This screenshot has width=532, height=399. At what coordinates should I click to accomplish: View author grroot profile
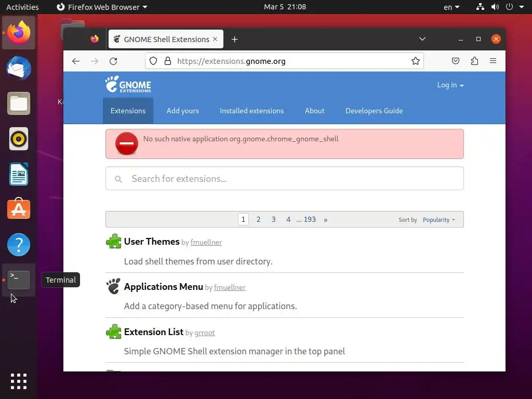point(205,332)
